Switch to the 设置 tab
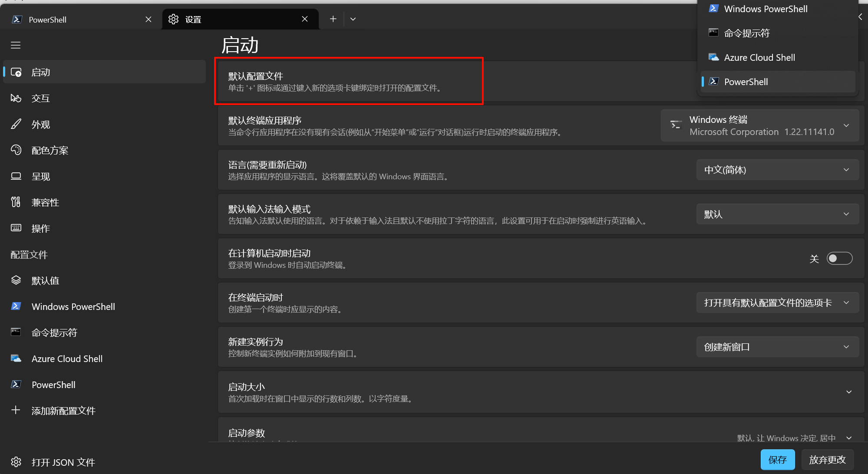Screen dimensions: 868x474 [241, 19]
